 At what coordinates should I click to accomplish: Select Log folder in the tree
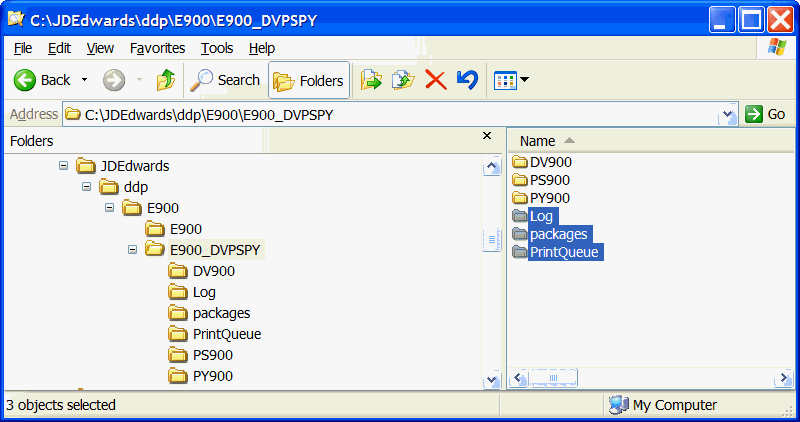tap(204, 292)
